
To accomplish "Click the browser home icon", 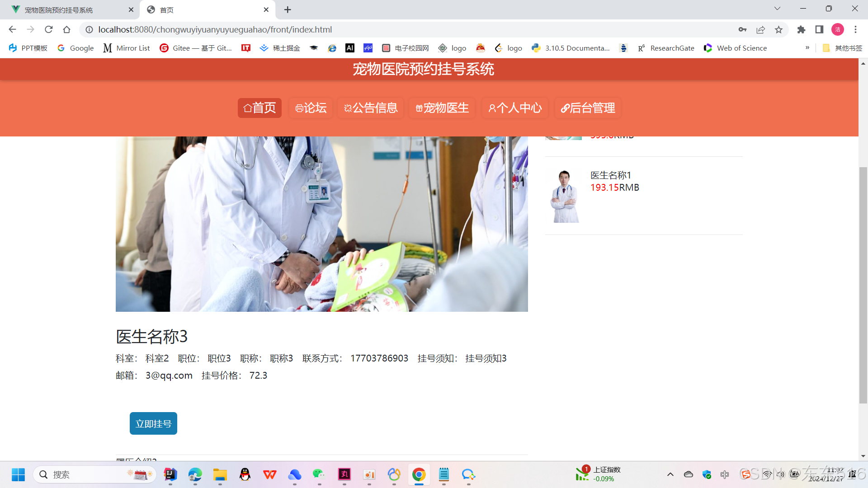I will coord(67,29).
